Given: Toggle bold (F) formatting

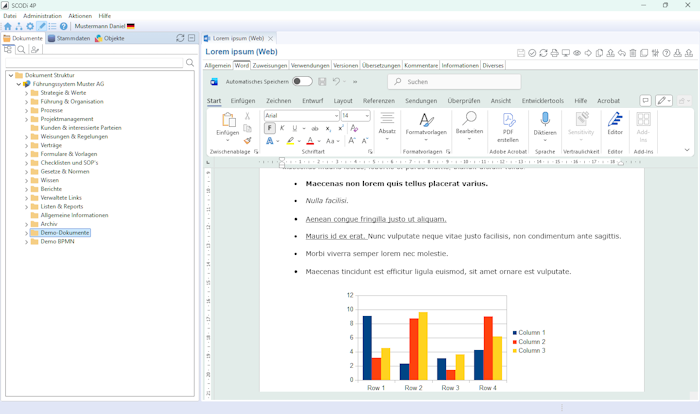Looking at the screenshot, I should 270,128.
